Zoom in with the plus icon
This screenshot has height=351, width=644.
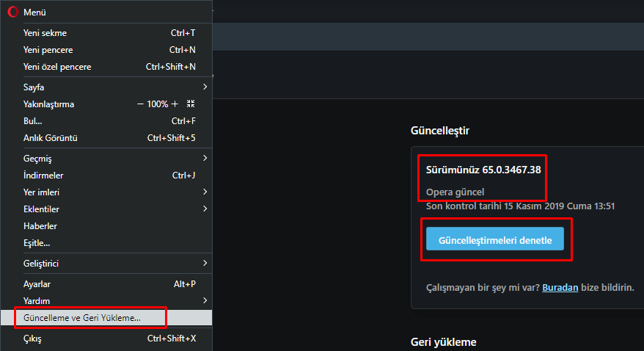point(175,104)
